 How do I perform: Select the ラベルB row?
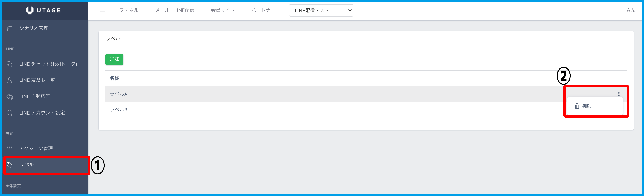[x=119, y=110]
